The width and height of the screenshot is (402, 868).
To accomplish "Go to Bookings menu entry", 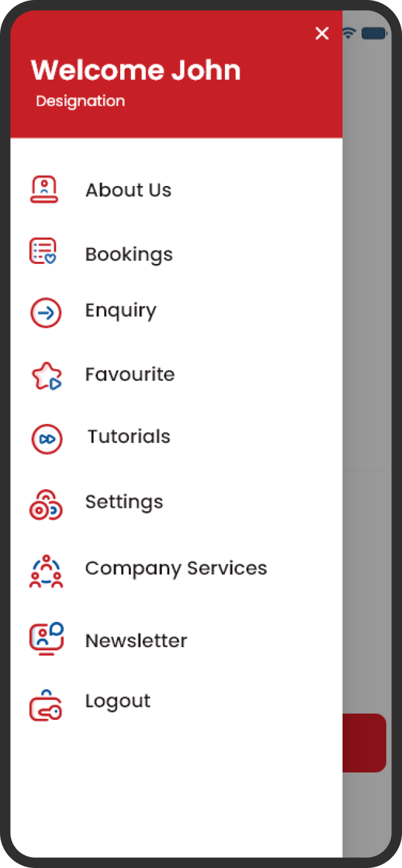I will pos(129,254).
